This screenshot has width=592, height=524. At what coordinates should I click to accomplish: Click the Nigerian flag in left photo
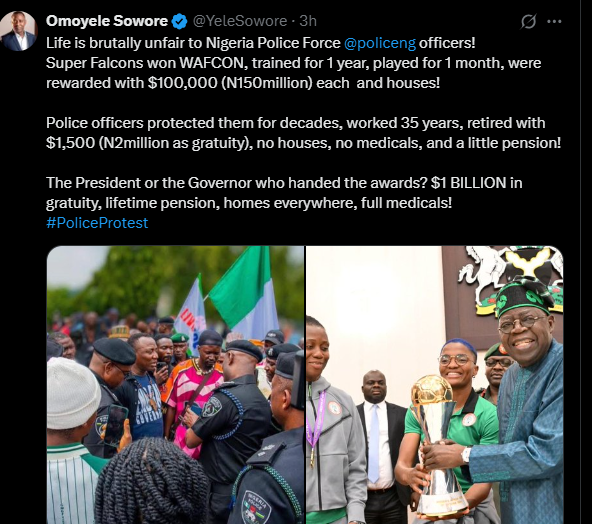coord(244,293)
